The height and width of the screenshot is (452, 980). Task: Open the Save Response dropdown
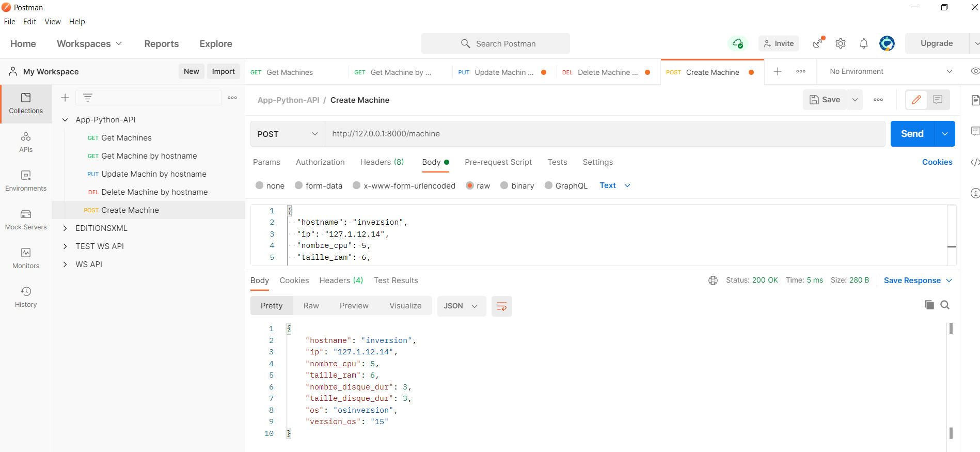[918, 280]
